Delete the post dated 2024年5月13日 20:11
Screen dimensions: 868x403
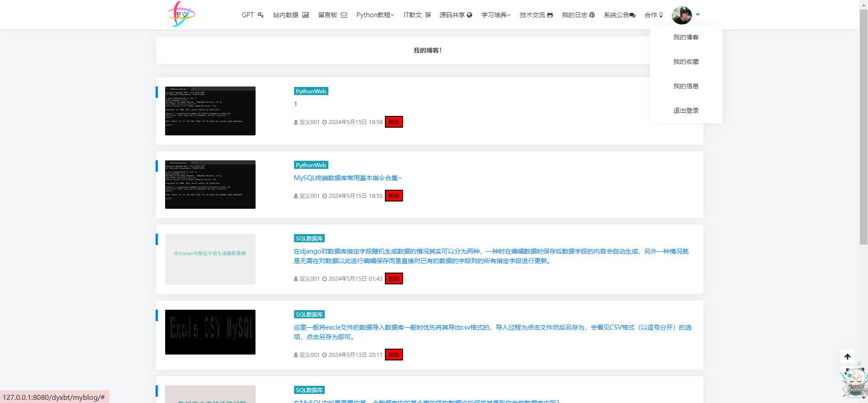click(x=394, y=355)
